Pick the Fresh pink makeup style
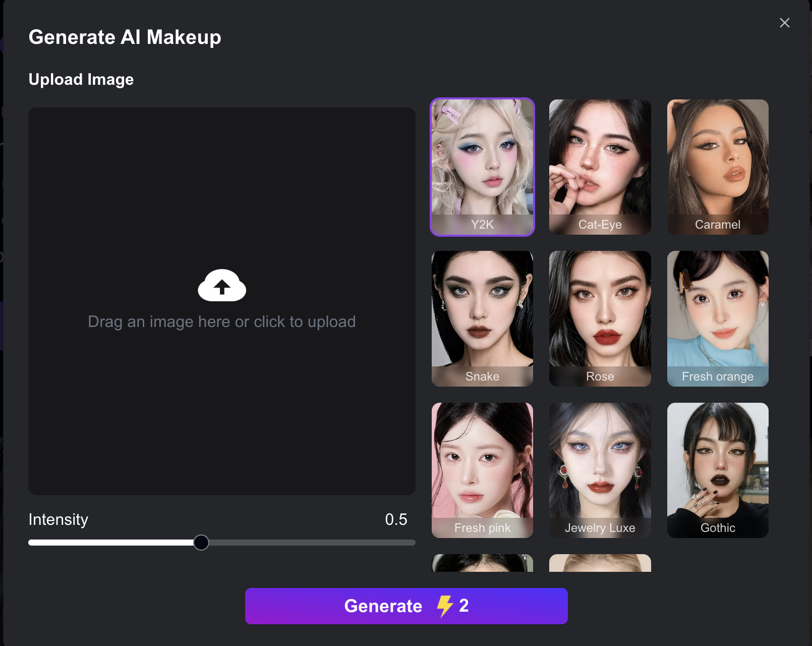 (x=482, y=470)
